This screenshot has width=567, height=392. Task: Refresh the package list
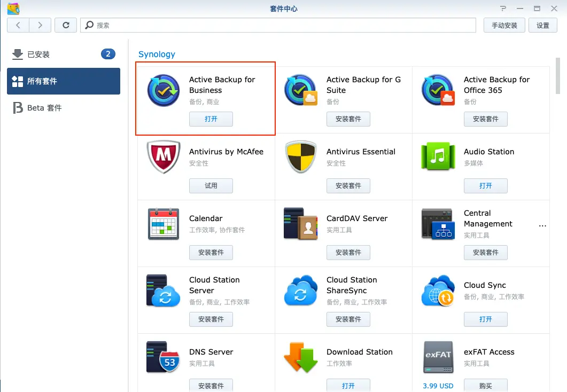click(x=66, y=25)
